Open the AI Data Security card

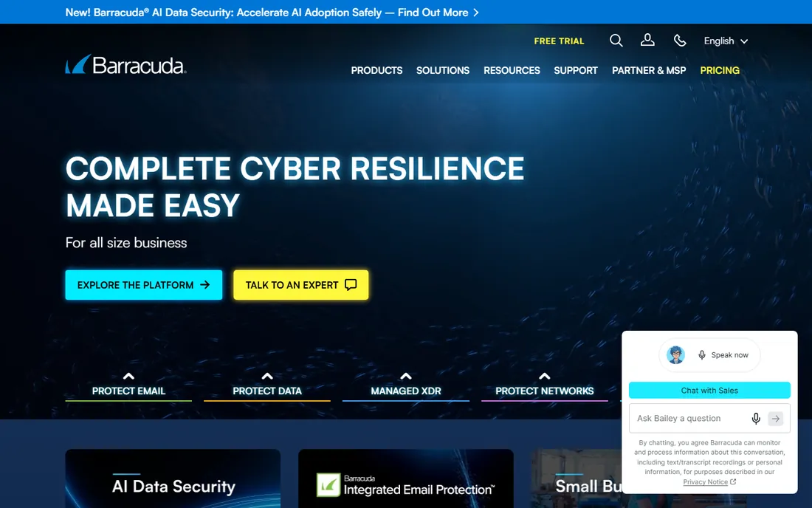click(173, 478)
